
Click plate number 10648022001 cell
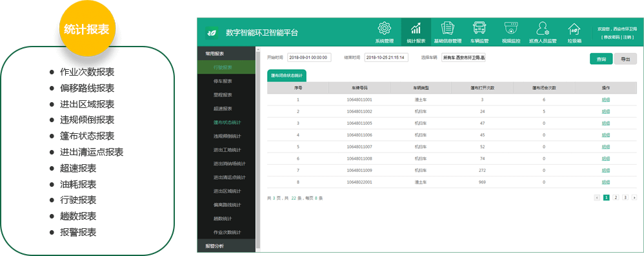coord(359,182)
